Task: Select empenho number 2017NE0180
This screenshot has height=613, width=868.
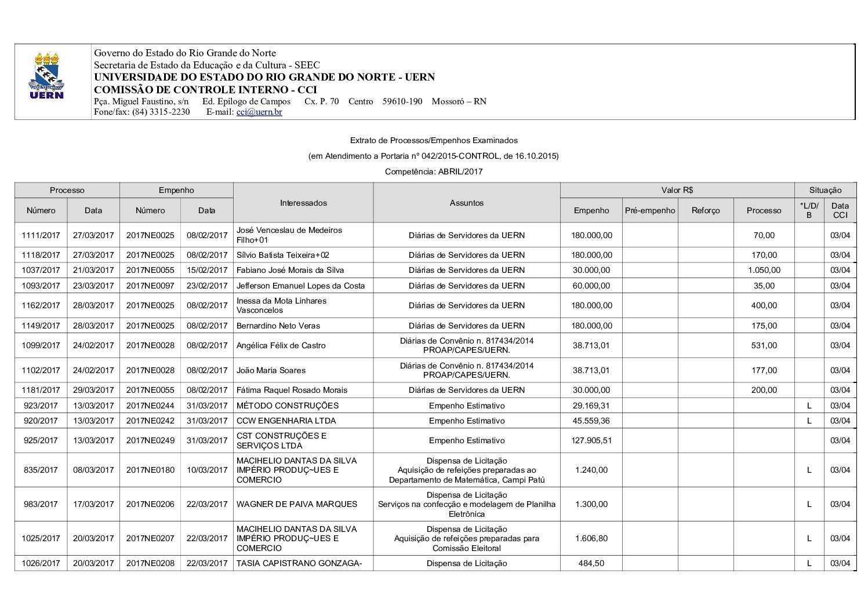Action: pyautogui.click(x=150, y=470)
